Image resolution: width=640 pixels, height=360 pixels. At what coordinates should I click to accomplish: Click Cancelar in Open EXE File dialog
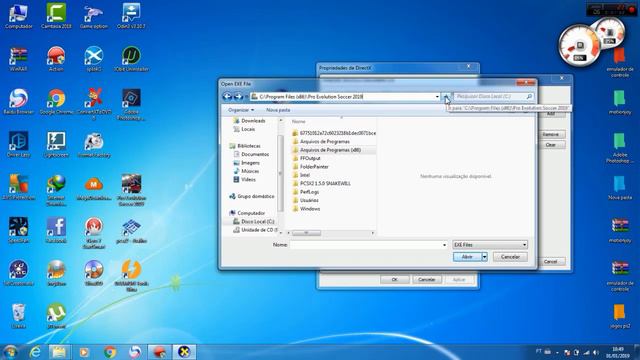tap(510, 257)
